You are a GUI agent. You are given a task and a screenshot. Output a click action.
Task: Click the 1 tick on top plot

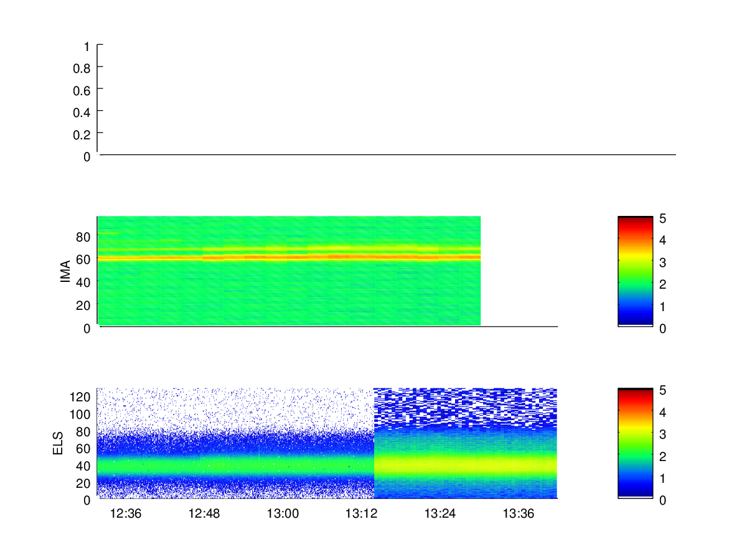coord(88,46)
